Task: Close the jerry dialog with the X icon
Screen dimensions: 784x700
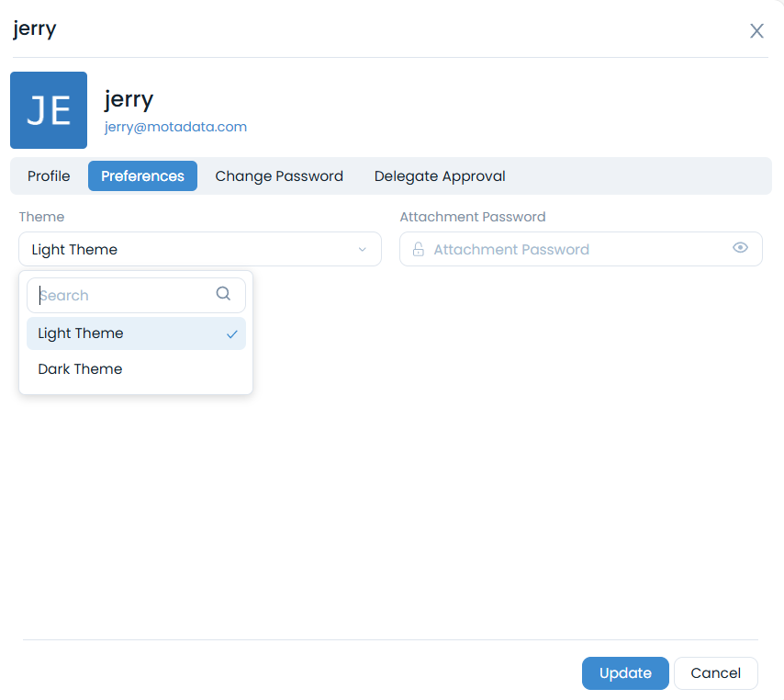Action: tap(756, 31)
